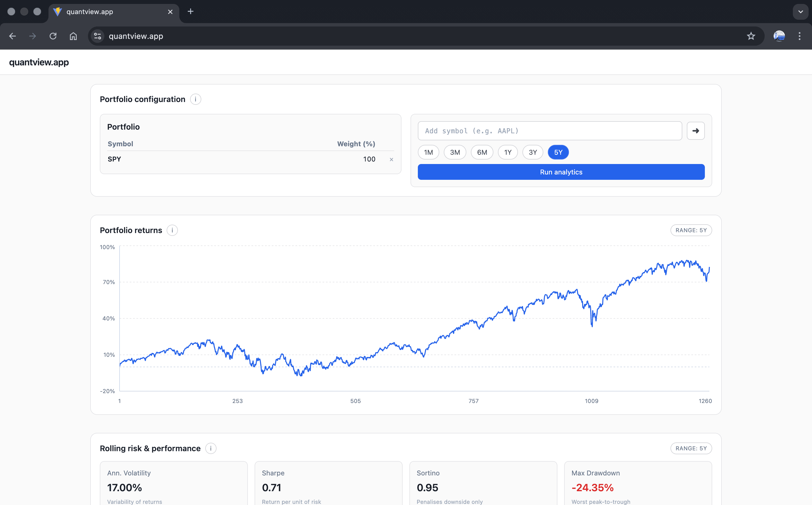812x505 pixels.
Task: Bookmark this page with the star icon
Action: click(x=751, y=36)
